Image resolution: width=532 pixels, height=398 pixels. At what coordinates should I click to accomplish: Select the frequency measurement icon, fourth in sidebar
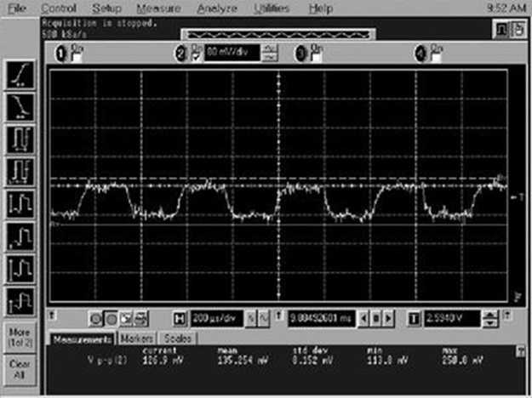[x=20, y=171]
